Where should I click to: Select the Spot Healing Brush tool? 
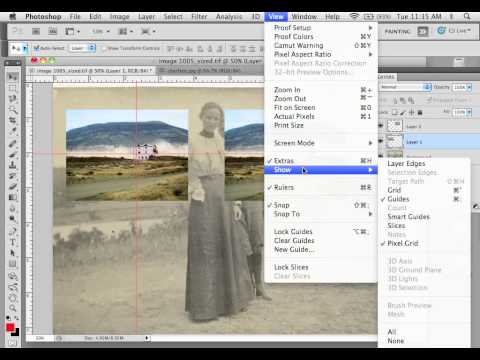click(13, 144)
